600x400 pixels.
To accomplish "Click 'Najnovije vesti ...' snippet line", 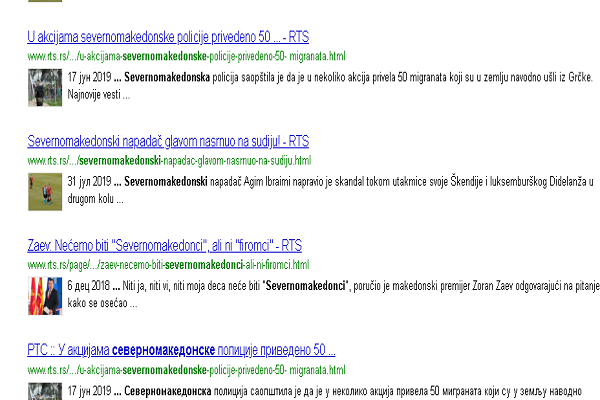I will point(99,94).
